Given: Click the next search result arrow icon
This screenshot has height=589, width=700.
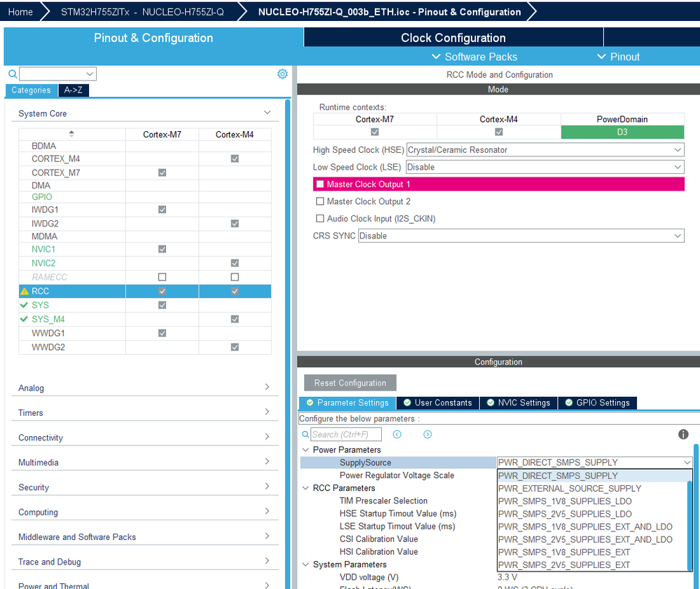Looking at the screenshot, I should point(427,434).
